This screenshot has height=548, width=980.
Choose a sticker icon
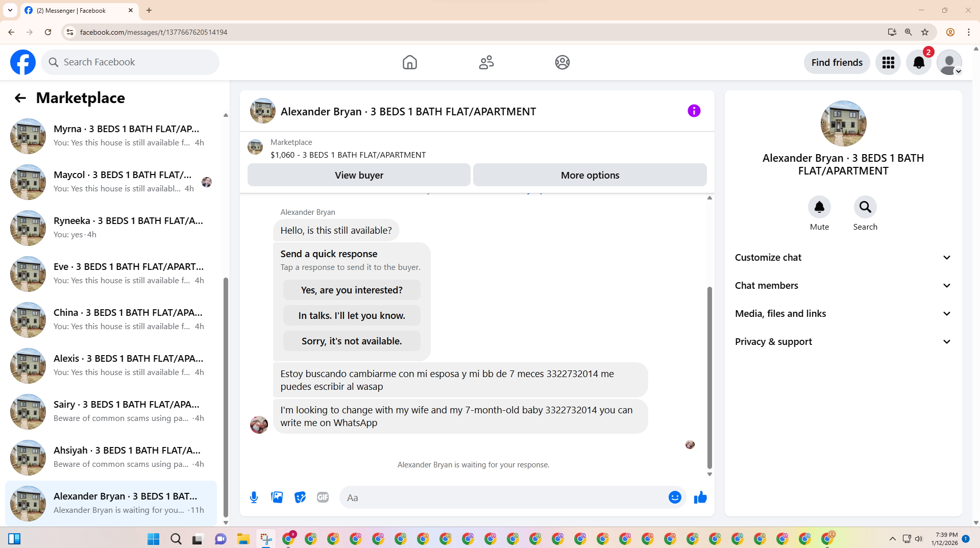click(x=300, y=497)
